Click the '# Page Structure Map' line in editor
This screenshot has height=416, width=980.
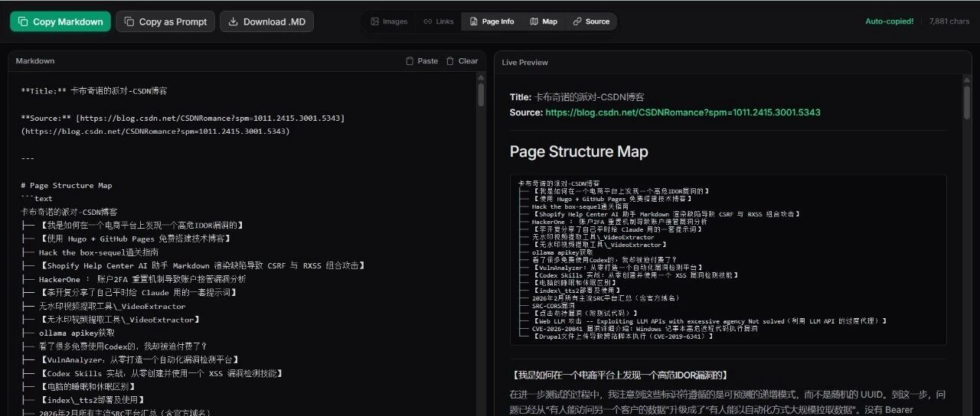[67, 185]
